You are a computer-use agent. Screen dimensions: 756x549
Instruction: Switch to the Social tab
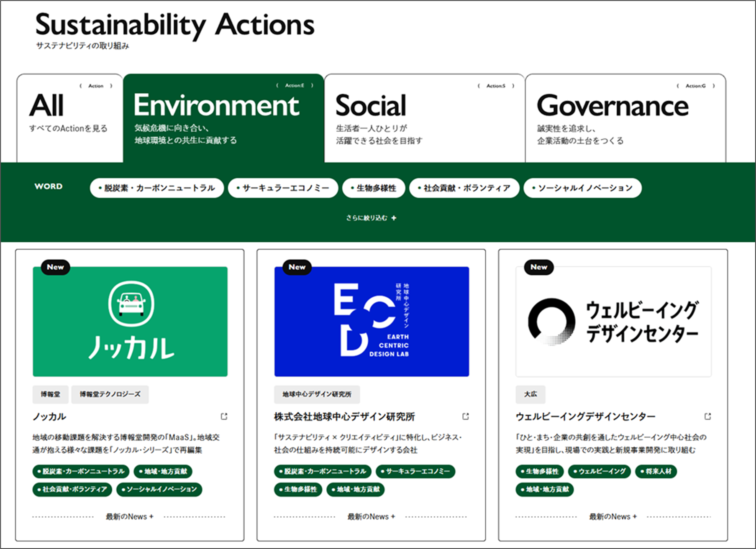point(424,118)
